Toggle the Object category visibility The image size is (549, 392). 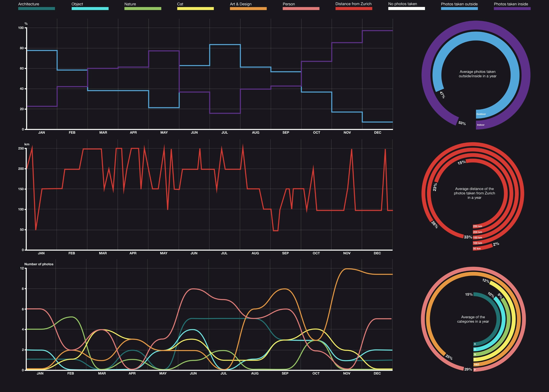[x=90, y=8]
